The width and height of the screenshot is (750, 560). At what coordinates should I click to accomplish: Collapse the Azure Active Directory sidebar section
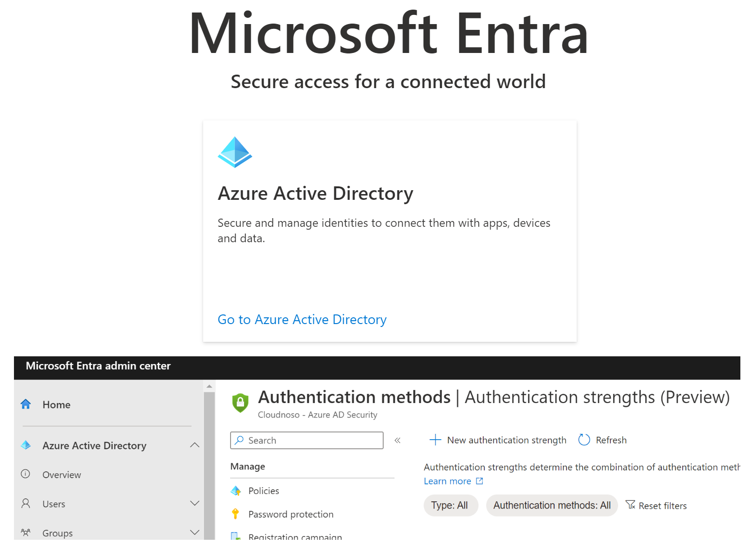click(194, 445)
